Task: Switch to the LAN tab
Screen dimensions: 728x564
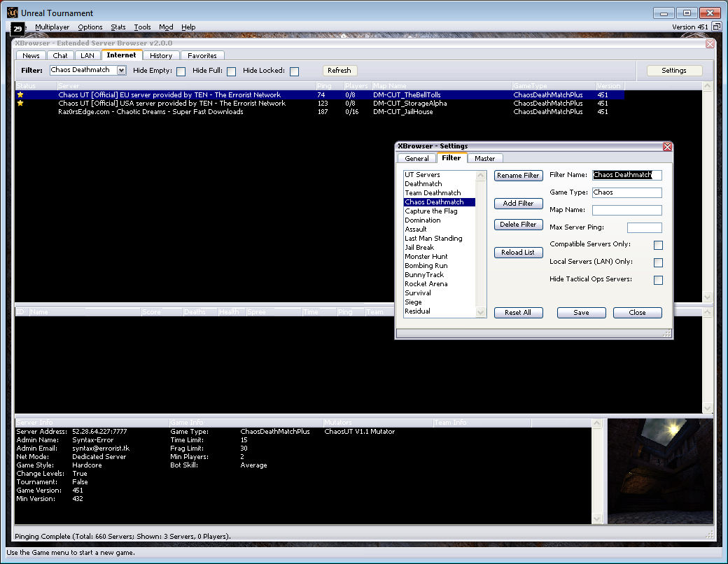Action: tap(87, 56)
